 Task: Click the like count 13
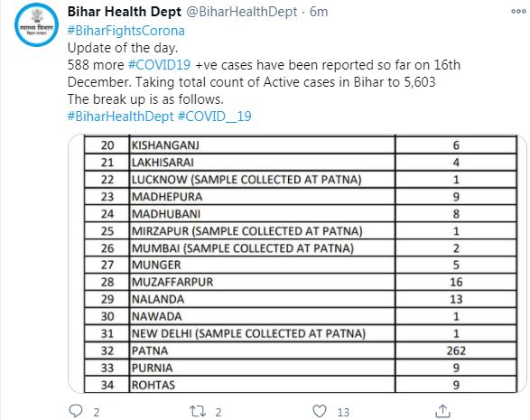343,412
